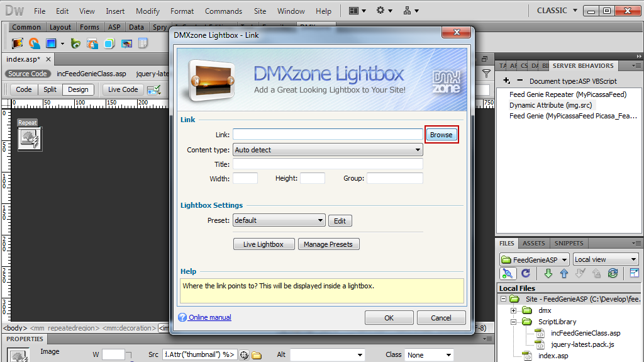Viewport: 644px width, 362px height.
Task: Switch to Design view
Action: click(78, 89)
